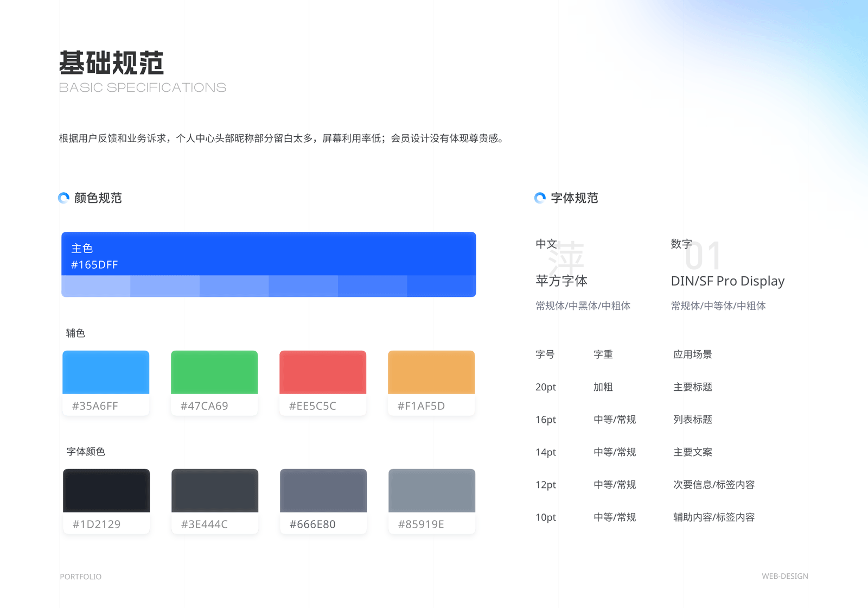Click the 主要文案 usage cell
The image size is (868, 608).
click(x=693, y=452)
